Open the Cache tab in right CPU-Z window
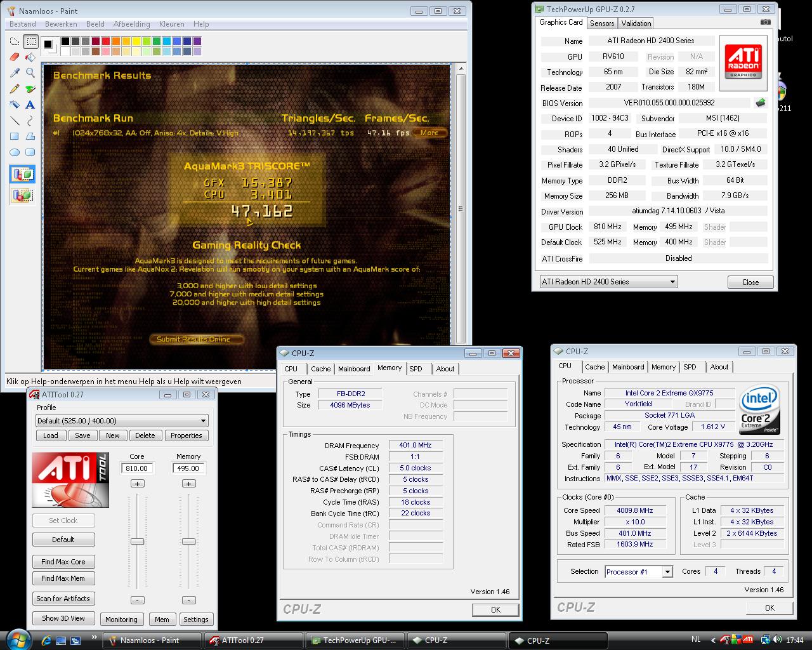The image size is (812, 650). pos(594,367)
